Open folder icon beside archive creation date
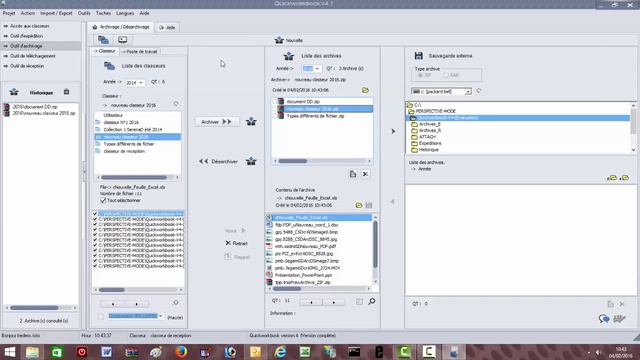 pyautogui.click(x=365, y=90)
